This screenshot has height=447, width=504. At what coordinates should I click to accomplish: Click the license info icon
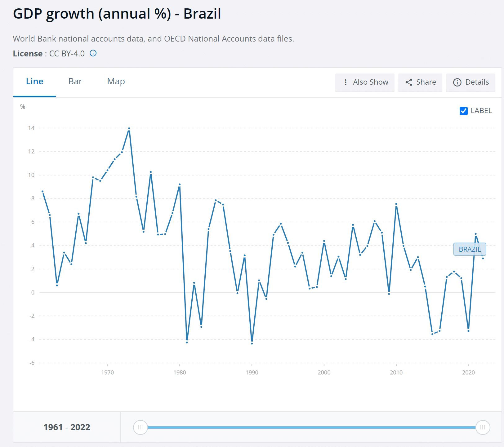click(x=93, y=53)
